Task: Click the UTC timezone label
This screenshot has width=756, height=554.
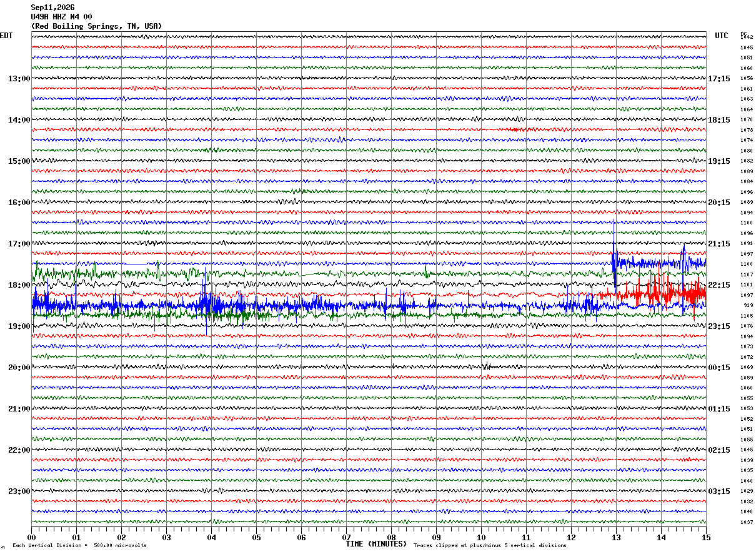Action: (x=722, y=36)
